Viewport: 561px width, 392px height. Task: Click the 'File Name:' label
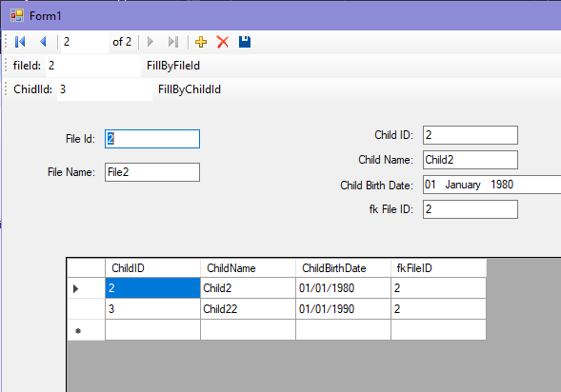click(71, 172)
